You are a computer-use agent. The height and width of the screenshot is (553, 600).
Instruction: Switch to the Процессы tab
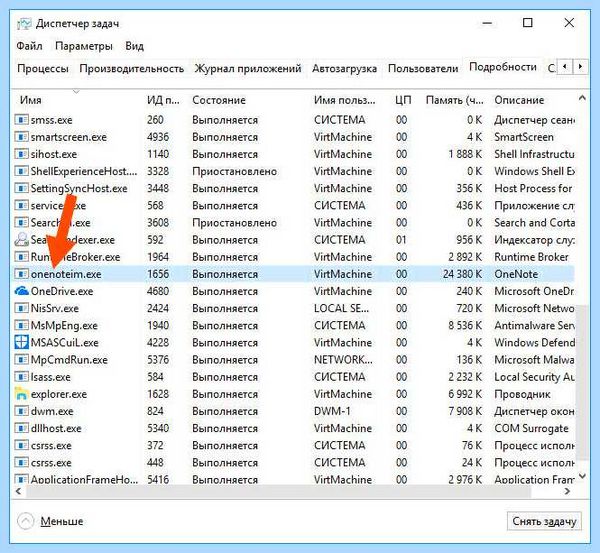43,69
